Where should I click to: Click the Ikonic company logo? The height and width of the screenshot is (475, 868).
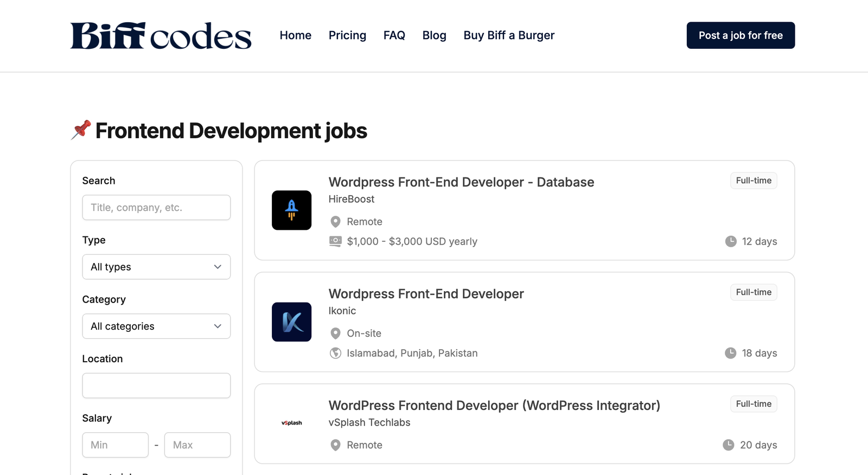tap(291, 322)
